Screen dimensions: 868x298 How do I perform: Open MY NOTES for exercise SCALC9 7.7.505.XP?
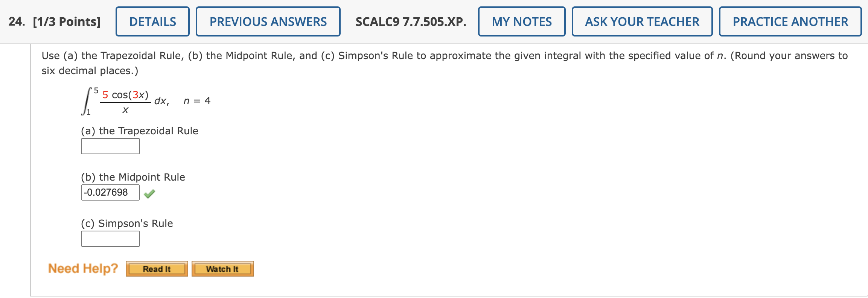pos(521,21)
